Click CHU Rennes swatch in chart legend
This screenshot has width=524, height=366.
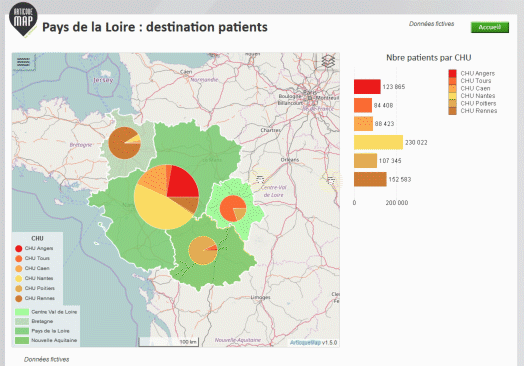[452, 111]
